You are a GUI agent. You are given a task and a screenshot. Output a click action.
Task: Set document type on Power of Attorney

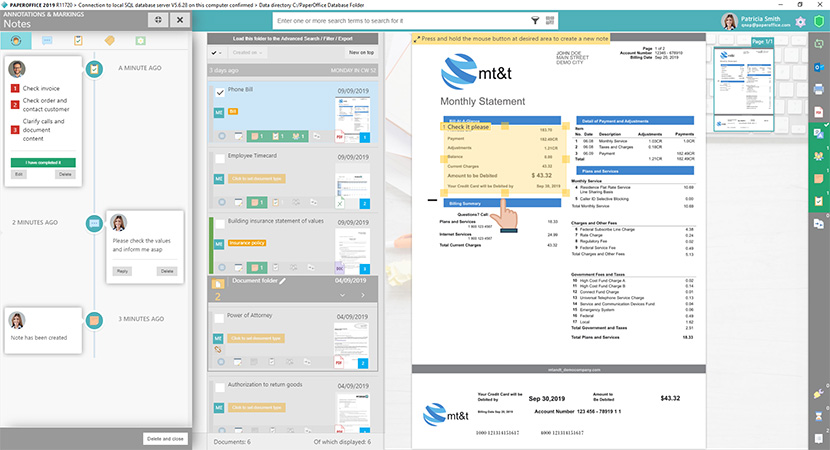click(256, 338)
